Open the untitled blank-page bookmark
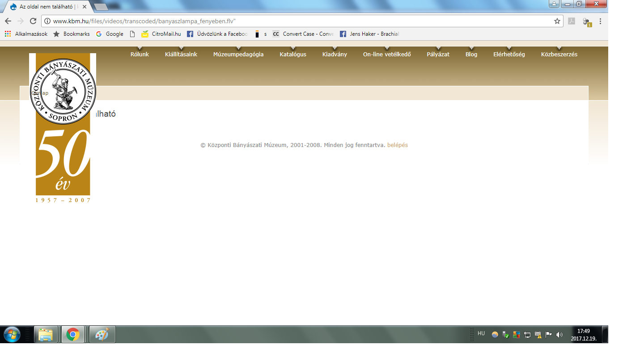 click(132, 34)
